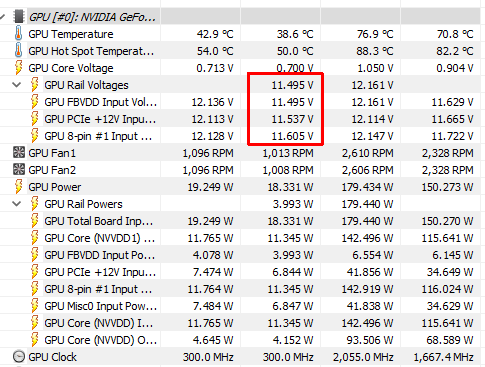The image size is (485, 367).
Task: Click the lightning icon beside GPU Core Voltage
Action: (x=19, y=68)
